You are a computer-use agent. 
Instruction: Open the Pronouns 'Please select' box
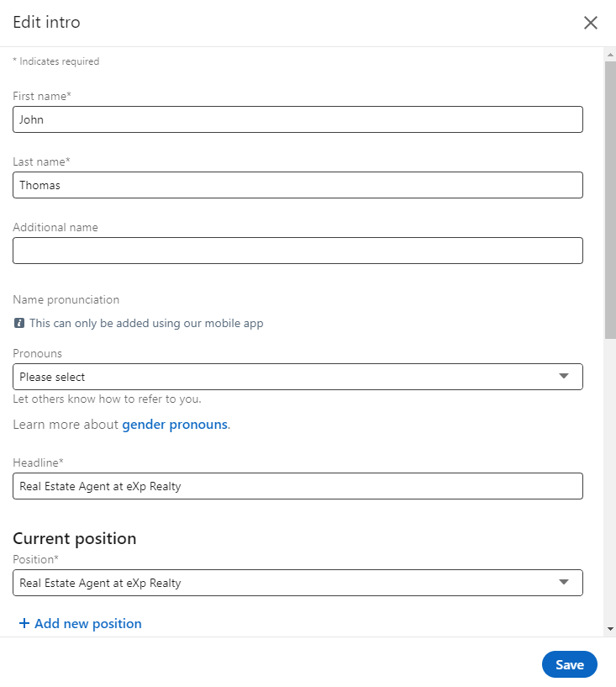[286, 377]
